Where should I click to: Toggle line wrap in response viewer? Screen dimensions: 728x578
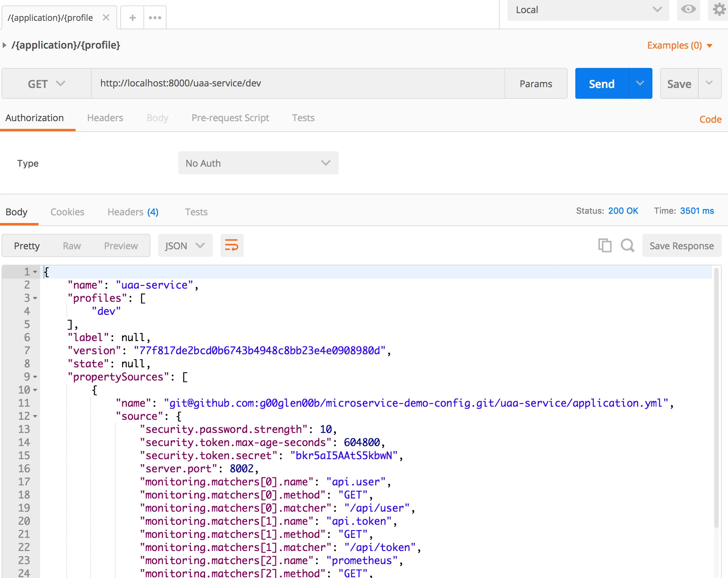(x=232, y=245)
